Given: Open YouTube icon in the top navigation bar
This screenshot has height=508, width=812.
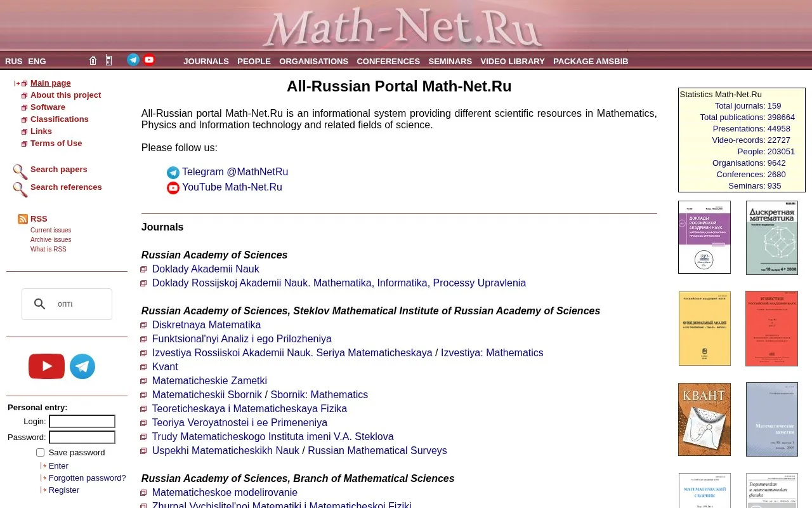Looking at the screenshot, I should click(149, 60).
